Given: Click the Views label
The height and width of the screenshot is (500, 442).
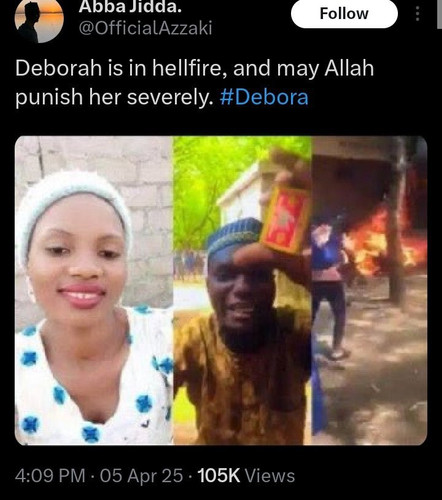Looking at the screenshot, I should pyautogui.click(x=270, y=475).
